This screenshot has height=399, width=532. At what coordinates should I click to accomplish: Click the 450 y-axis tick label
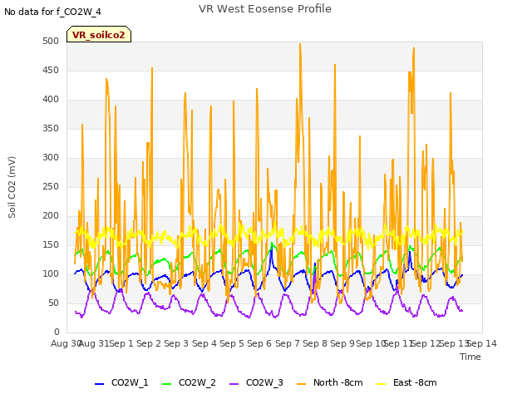pyautogui.click(x=51, y=70)
